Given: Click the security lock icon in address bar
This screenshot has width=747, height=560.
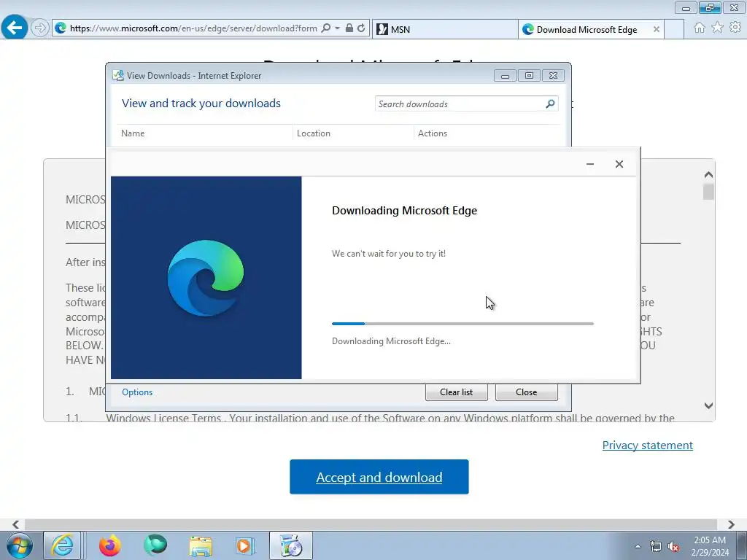Looking at the screenshot, I should 349,28.
